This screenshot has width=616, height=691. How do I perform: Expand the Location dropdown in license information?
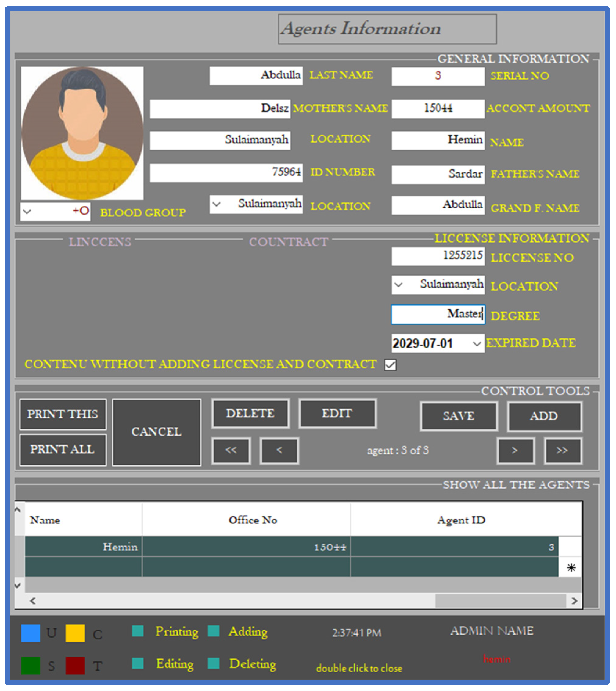coord(399,284)
